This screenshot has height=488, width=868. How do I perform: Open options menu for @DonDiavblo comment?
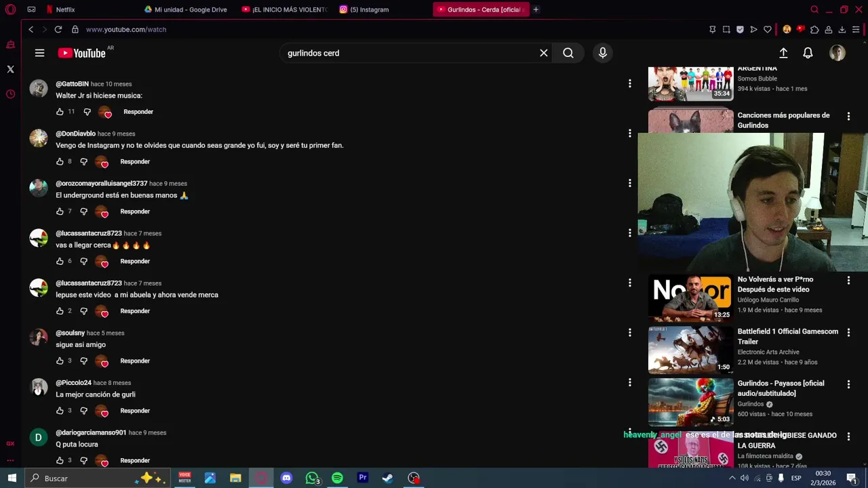(629, 134)
